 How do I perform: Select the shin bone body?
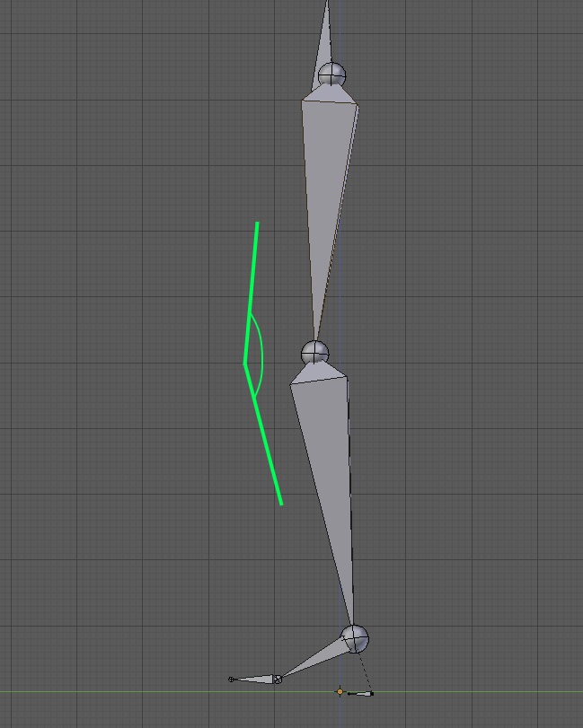(x=328, y=492)
